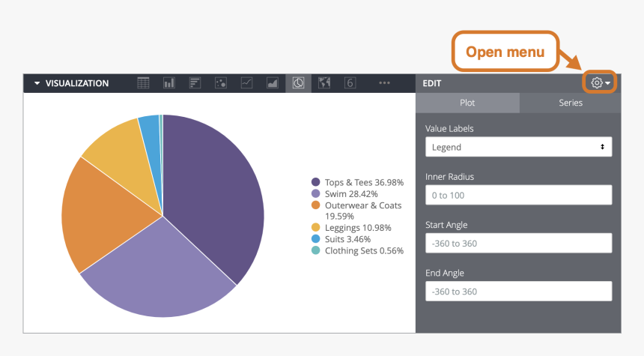This screenshot has height=356, width=644.
Task: Click the VISUALIZATION header title
Action: [x=77, y=83]
